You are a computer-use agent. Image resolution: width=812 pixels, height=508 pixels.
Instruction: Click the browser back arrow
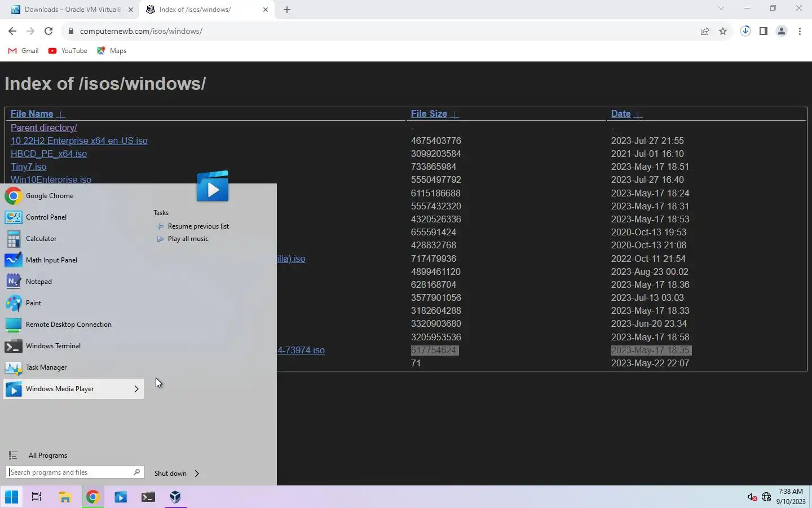point(12,31)
